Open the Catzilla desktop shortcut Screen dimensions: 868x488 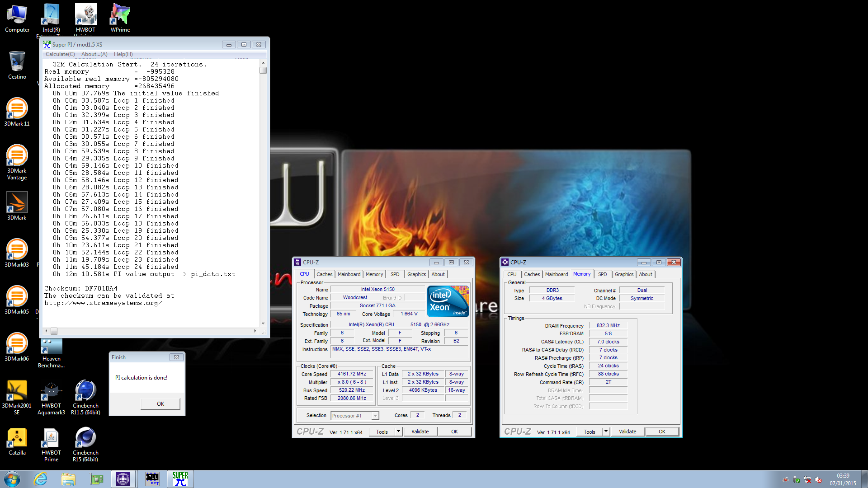pos(17,441)
